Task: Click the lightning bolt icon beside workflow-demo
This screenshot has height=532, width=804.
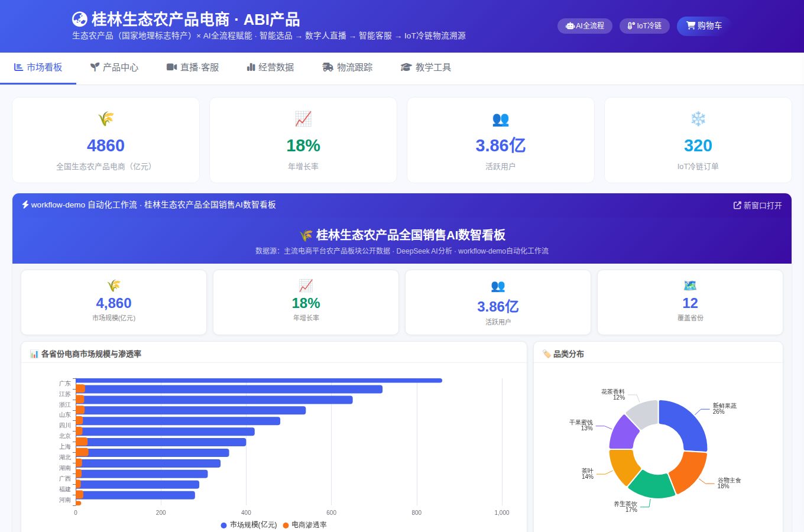Action: pos(25,205)
